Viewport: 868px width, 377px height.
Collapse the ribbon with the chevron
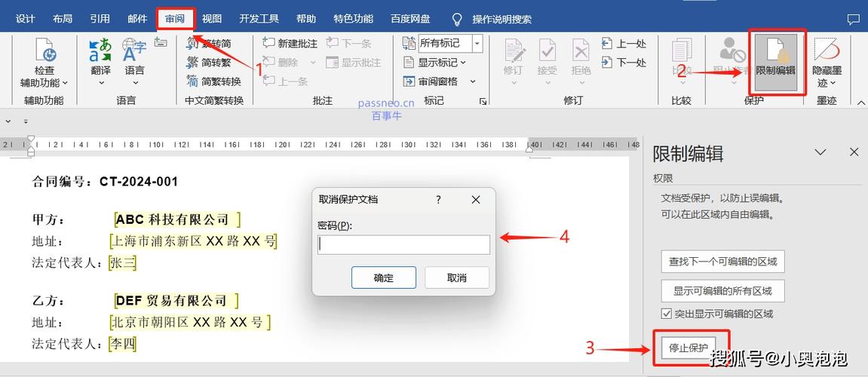point(860,103)
